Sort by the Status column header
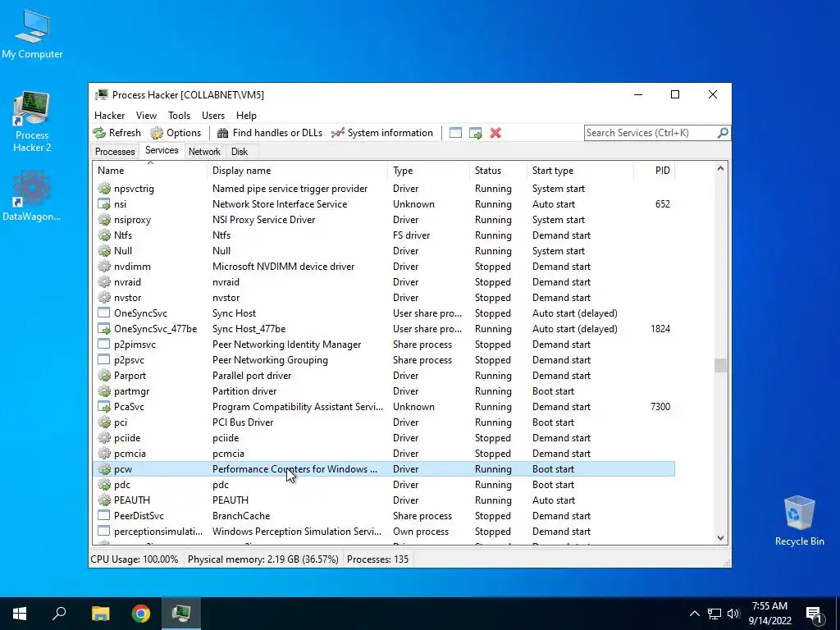 tap(498, 171)
